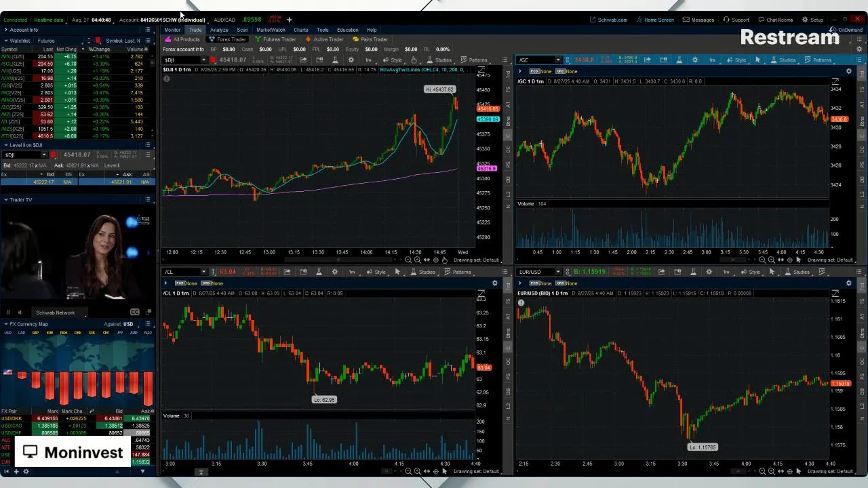
Task: Toggle the Trd side tab on /CL chart
Action: (x=508, y=286)
